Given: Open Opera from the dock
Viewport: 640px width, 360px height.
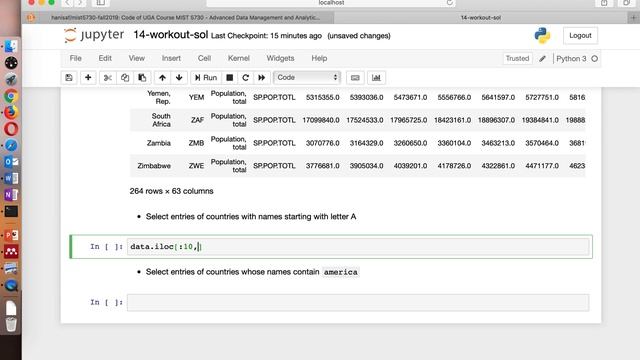Looking at the screenshot, I should [x=11, y=129].
